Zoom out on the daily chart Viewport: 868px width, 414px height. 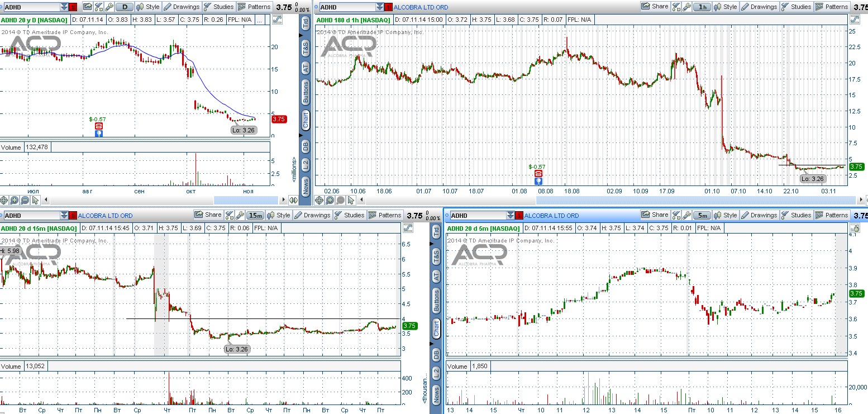(x=25, y=200)
